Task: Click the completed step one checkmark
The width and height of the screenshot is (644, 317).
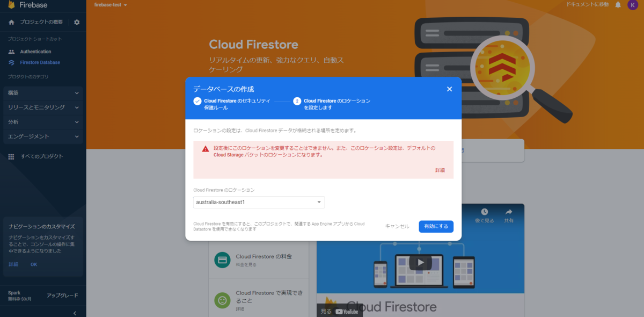Action: (197, 101)
